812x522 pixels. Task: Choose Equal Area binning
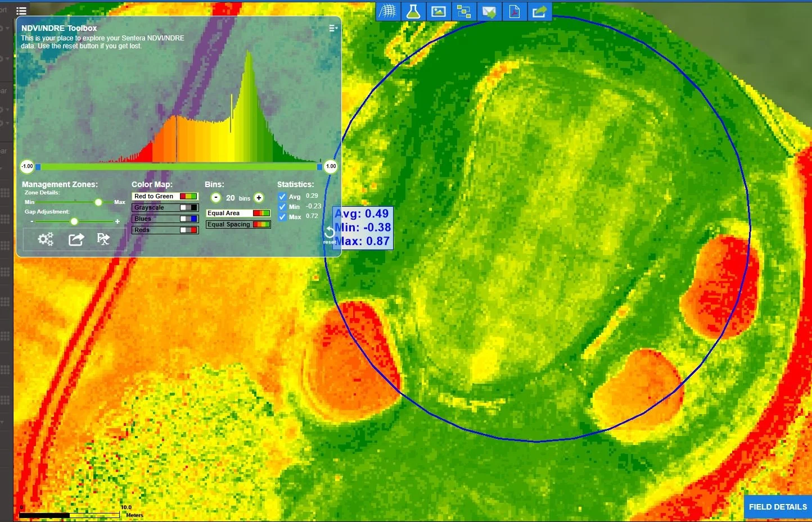tap(238, 213)
